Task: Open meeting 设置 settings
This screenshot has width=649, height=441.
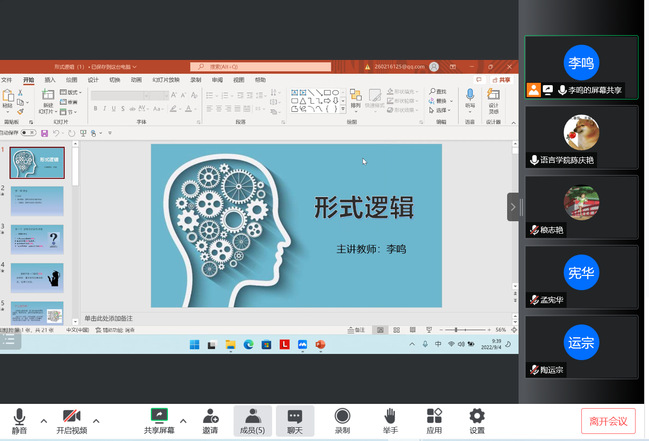Action: tap(477, 416)
